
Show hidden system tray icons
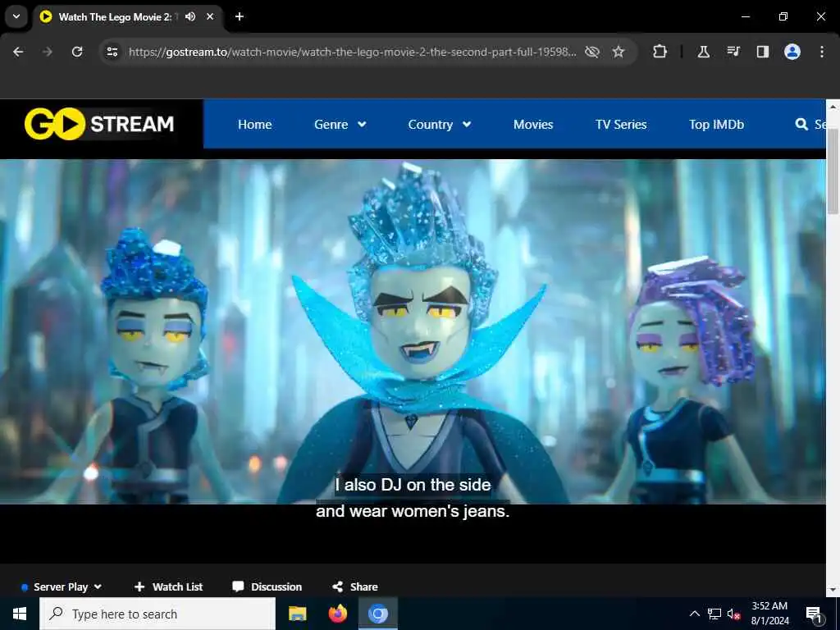click(x=694, y=614)
